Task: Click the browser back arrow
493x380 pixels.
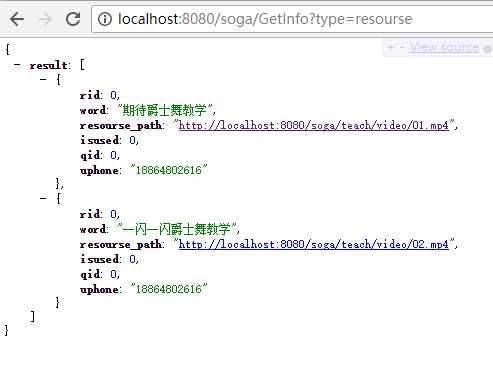Action: pyautogui.click(x=17, y=19)
